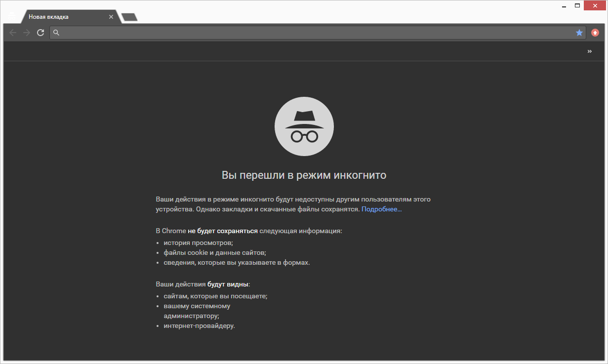Expand the hidden bookmarks chevron
608x364 pixels.
(x=590, y=51)
